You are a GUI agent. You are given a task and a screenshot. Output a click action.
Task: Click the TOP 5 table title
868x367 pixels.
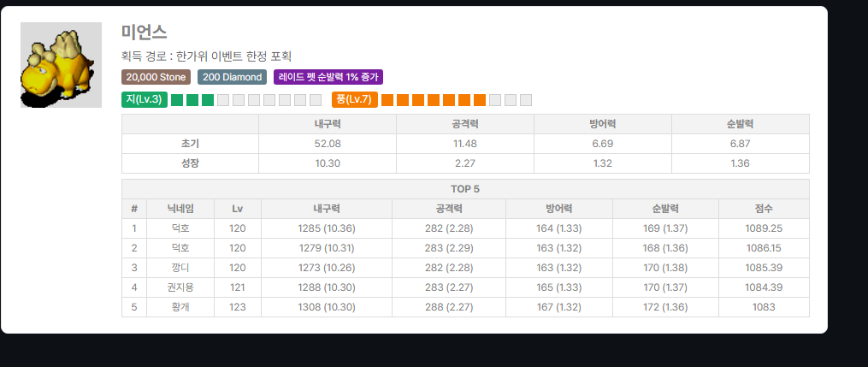[x=465, y=189]
